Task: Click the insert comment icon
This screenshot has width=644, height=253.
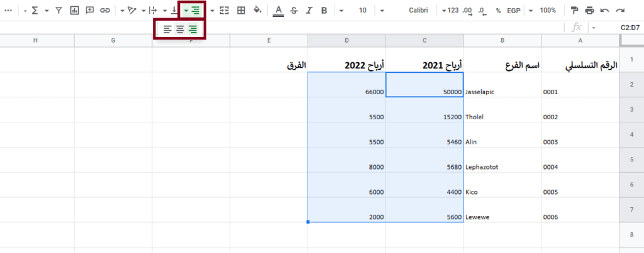Action: [89, 11]
